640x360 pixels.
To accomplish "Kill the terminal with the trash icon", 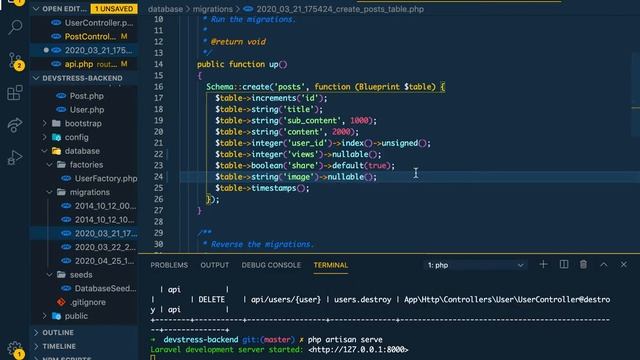I will point(583,264).
